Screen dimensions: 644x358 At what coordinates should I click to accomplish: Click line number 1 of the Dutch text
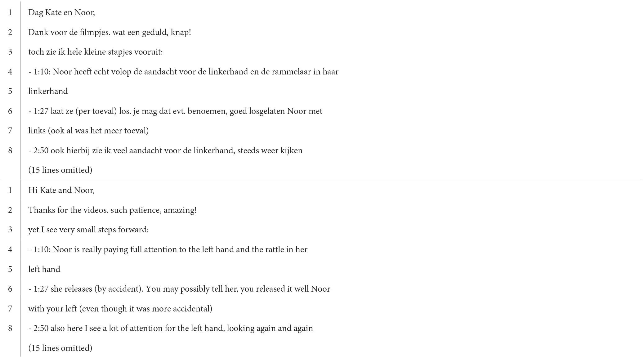(x=10, y=12)
